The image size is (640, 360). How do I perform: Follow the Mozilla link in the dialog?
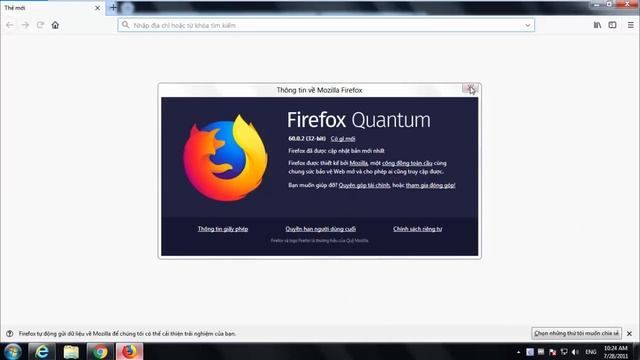point(358,163)
